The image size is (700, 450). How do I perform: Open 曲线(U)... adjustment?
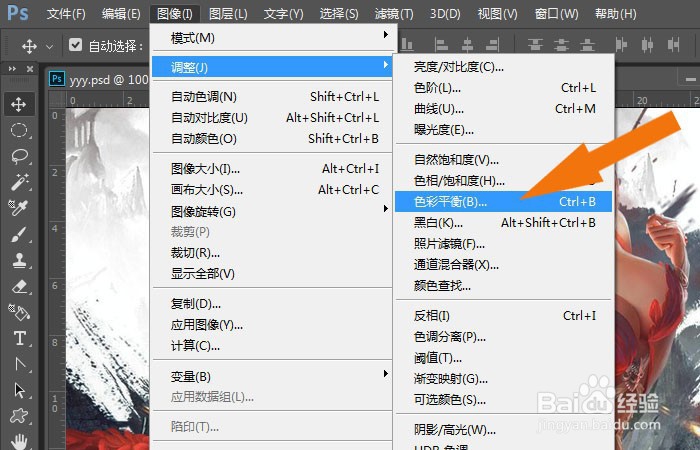[x=503, y=108]
